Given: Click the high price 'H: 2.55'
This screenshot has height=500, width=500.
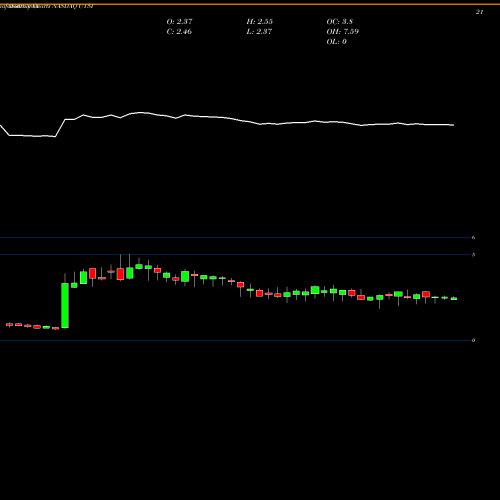Looking at the screenshot, I should (259, 22).
